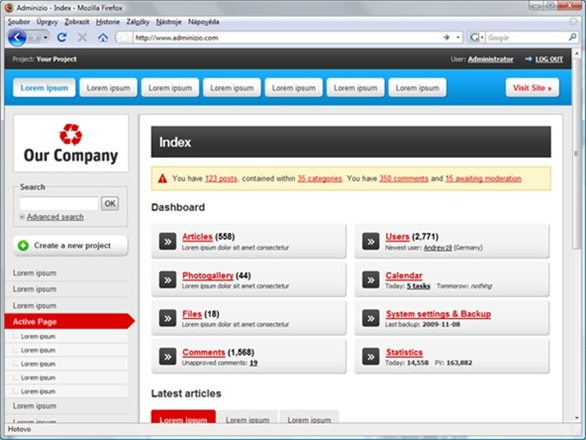Open the back/forward history dropdown arrow
Viewport: 586px width, 440px height.
(45, 38)
